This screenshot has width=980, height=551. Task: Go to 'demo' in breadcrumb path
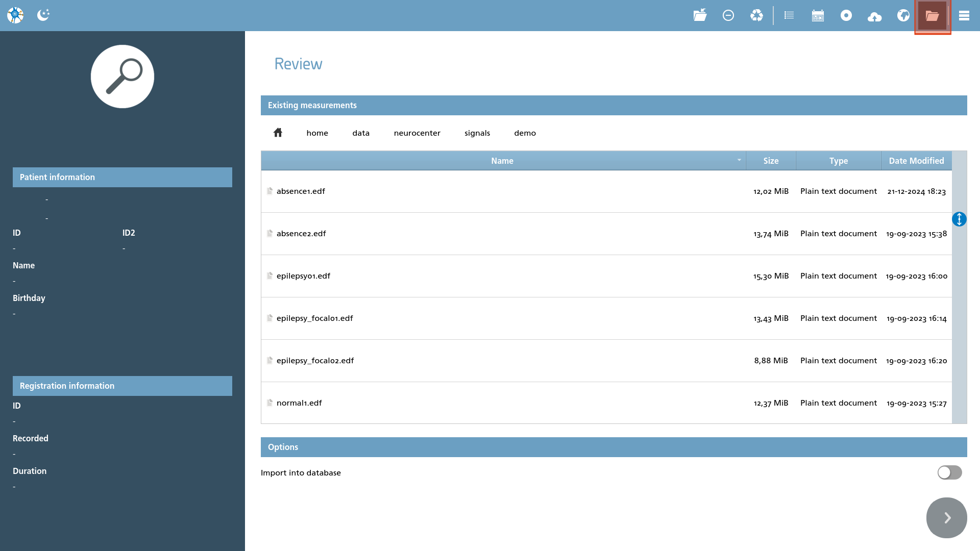point(525,133)
